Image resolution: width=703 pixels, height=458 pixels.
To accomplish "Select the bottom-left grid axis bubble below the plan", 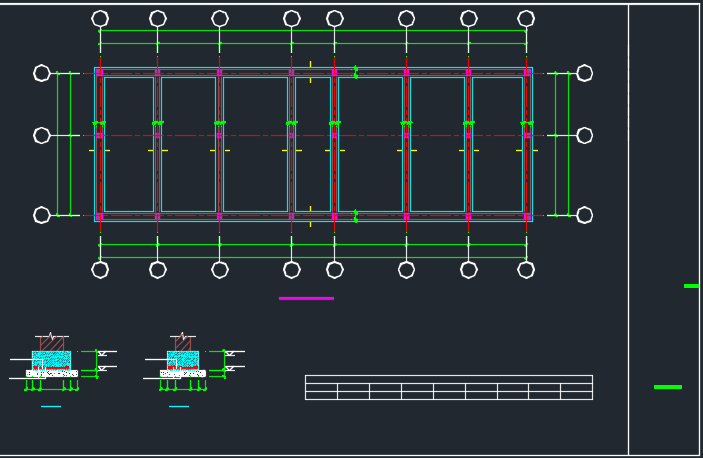I will click(x=100, y=270).
